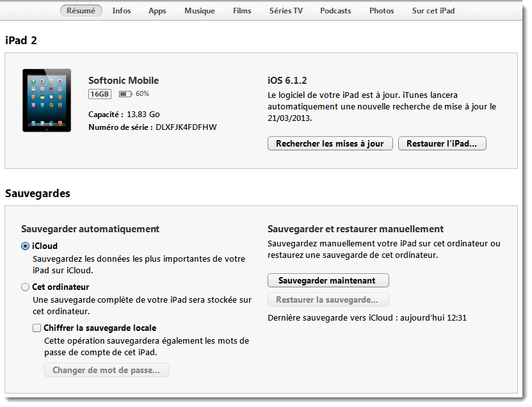This screenshot has width=532, height=407.
Task: Click Restaurer la sauvegarde button
Action: 328,299
